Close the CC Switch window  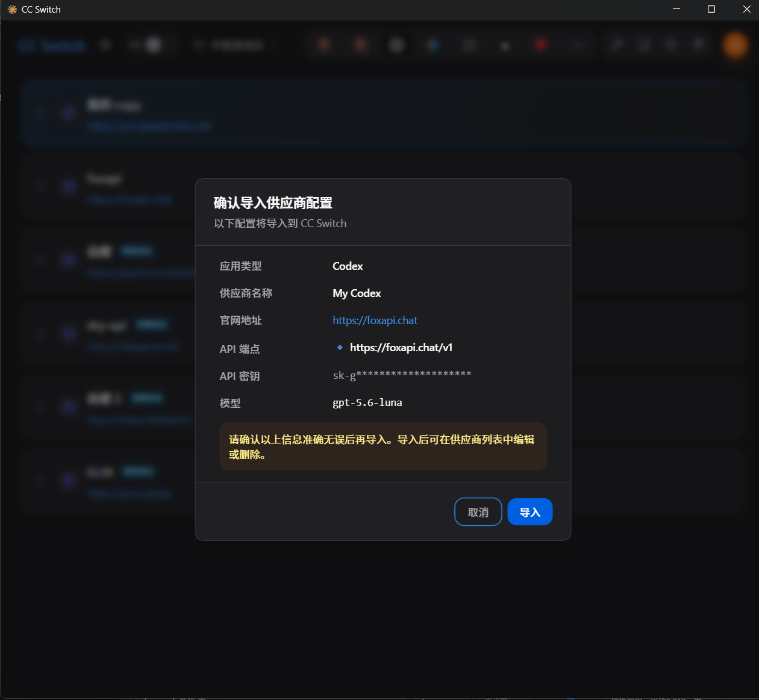click(x=746, y=9)
